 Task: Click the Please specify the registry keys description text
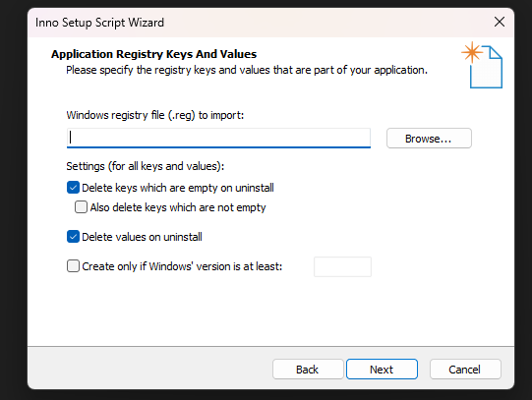(247, 70)
